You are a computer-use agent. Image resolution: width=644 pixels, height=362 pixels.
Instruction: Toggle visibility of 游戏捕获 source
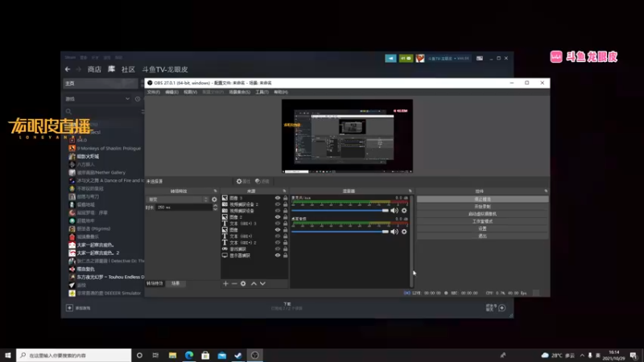[x=278, y=249]
